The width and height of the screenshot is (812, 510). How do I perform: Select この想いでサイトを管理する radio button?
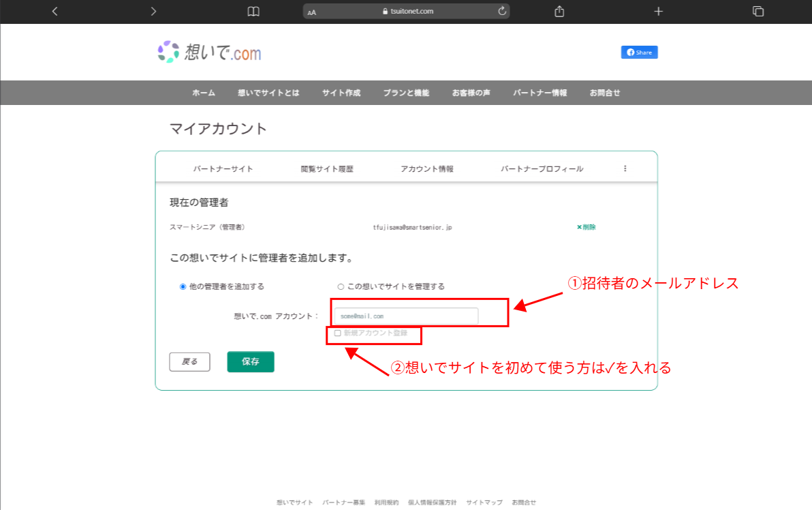341,287
